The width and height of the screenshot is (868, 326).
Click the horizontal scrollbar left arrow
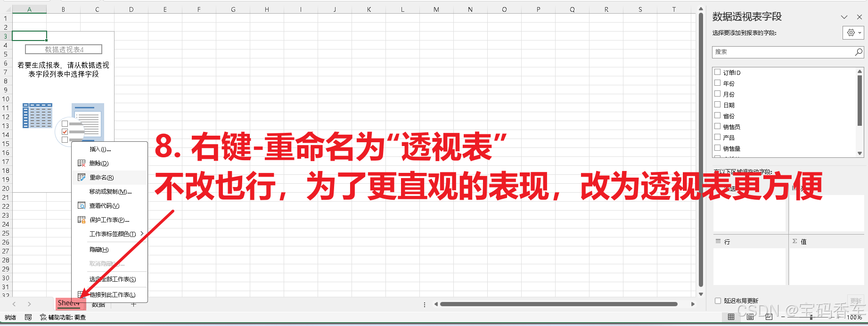click(436, 304)
